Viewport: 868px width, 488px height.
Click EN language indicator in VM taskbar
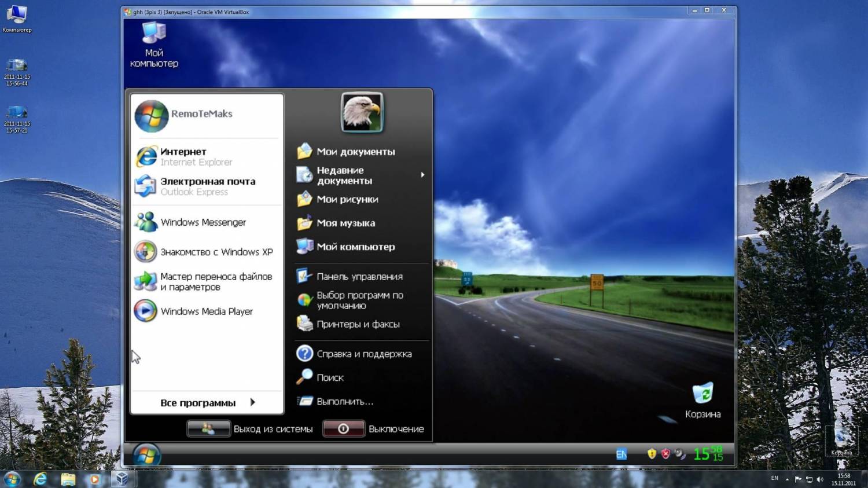621,454
